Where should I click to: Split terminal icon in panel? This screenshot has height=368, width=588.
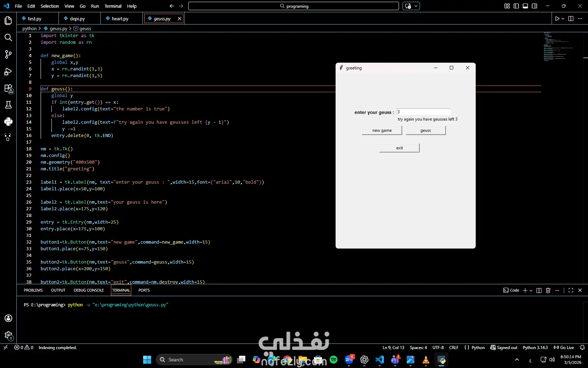coord(539,290)
